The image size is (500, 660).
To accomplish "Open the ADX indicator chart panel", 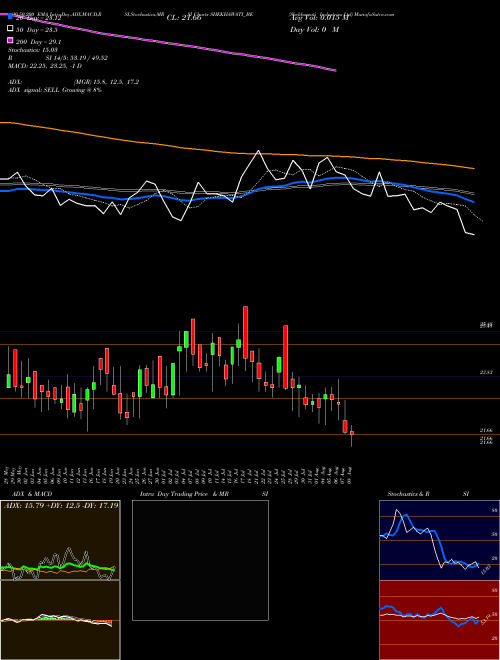I will tap(60, 540).
